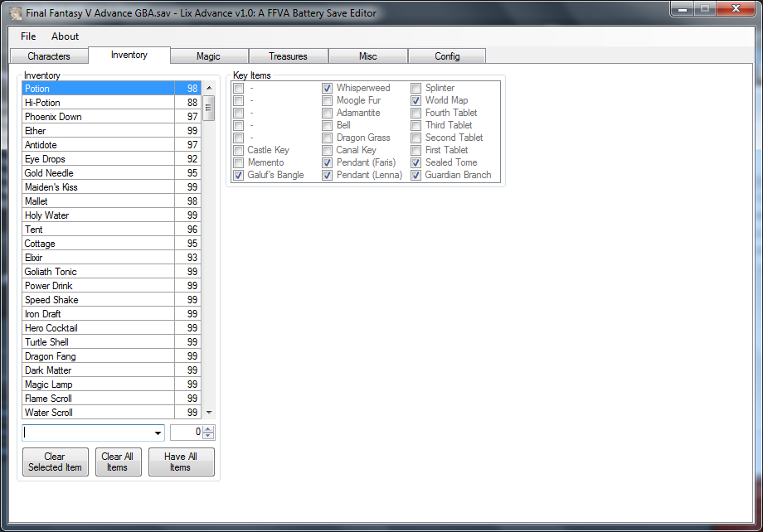Select the Antidote item row
Viewport: 763px width, 532px height.
click(111, 145)
